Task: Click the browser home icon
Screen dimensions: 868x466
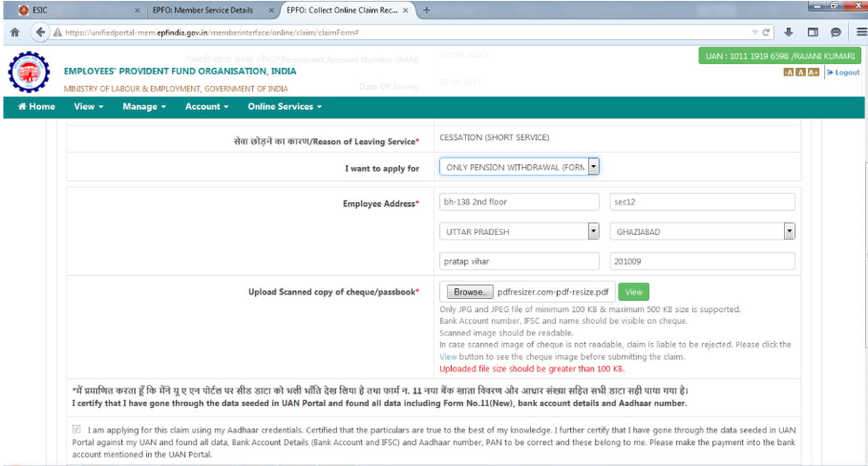Action: tap(14, 32)
